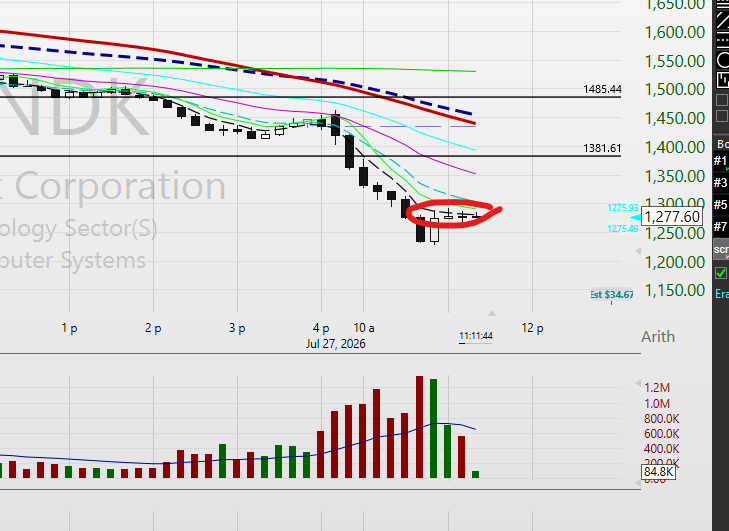The height and width of the screenshot is (531, 729).
Task: Click the 11:11:44 time cursor label
Action: tap(476, 336)
